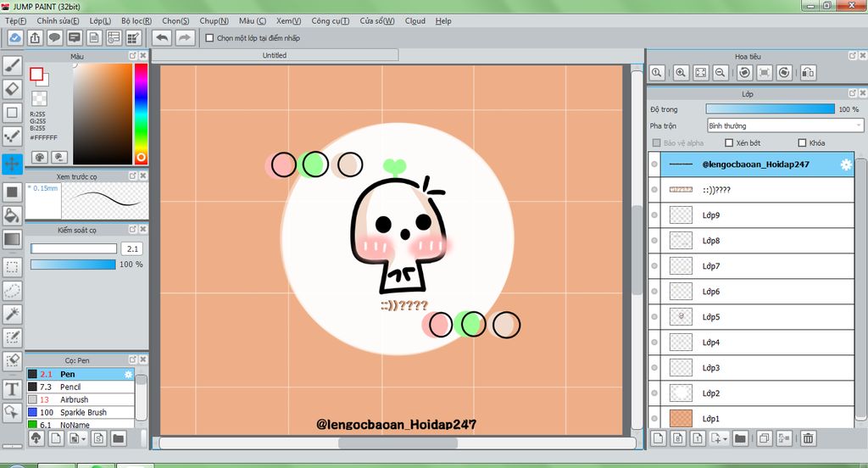The width and height of the screenshot is (868, 468).
Task: Open the Bộ lọc(R) menu
Action: click(136, 21)
